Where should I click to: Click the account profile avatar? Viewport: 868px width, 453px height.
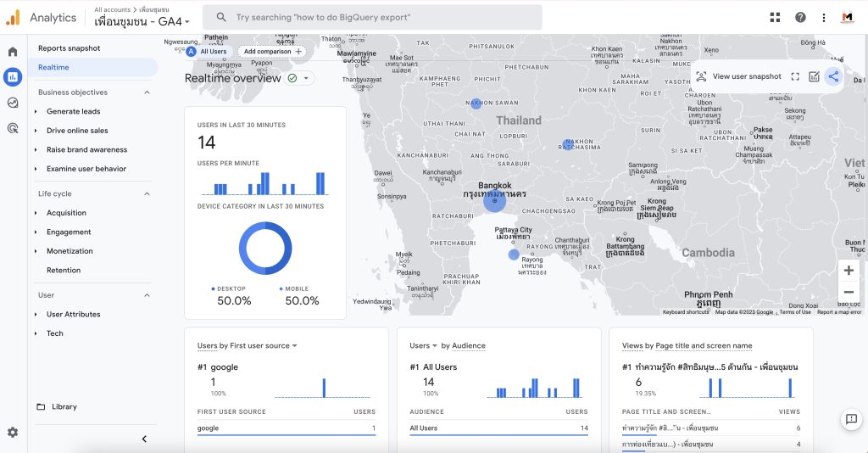pyautogui.click(x=848, y=18)
